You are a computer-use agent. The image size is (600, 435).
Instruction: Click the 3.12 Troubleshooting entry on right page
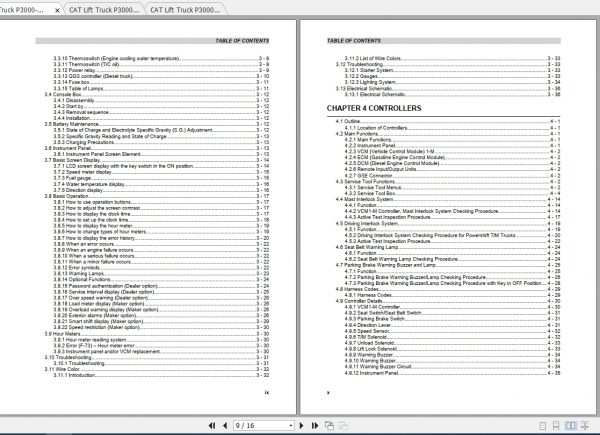pos(448,64)
